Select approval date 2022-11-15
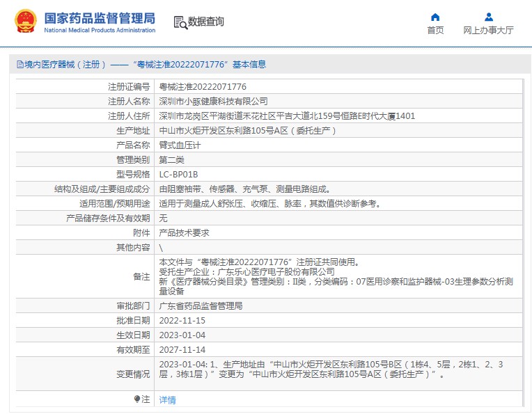The image size is (532, 414). coord(182,321)
